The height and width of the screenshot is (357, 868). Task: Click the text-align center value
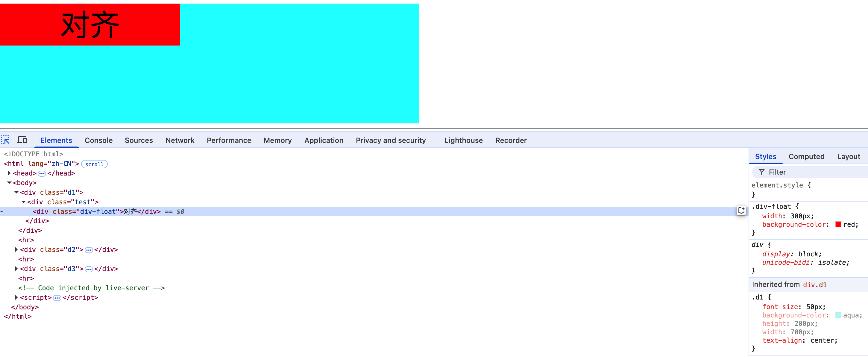pyautogui.click(x=823, y=341)
